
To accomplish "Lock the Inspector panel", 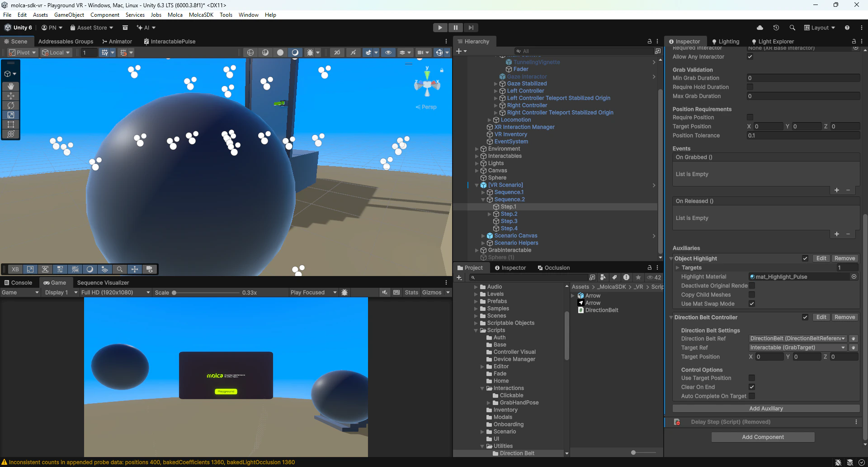I will coord(854,41).
